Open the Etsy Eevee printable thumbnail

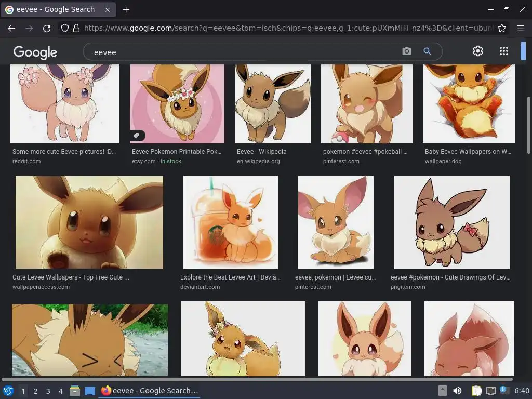point(177,104)
